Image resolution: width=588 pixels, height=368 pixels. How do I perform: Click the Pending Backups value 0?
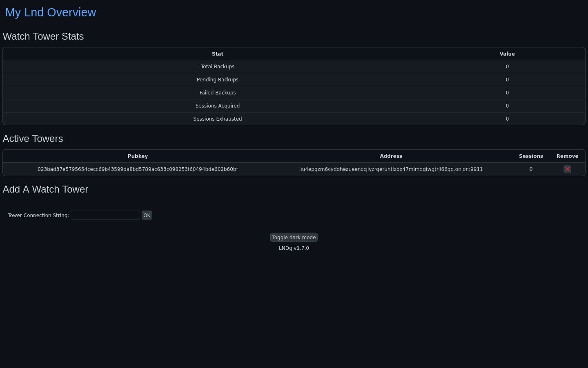(x=507, y=80)
